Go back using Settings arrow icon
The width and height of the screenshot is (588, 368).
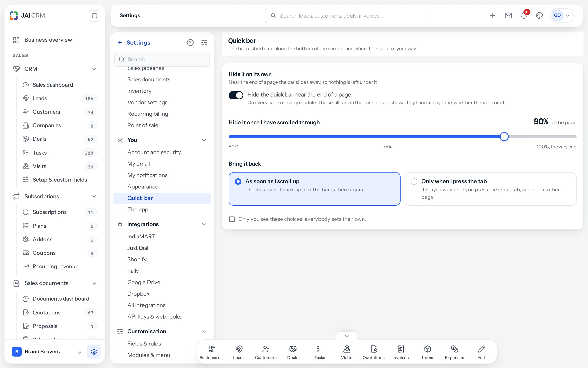[x=120, y=43]
